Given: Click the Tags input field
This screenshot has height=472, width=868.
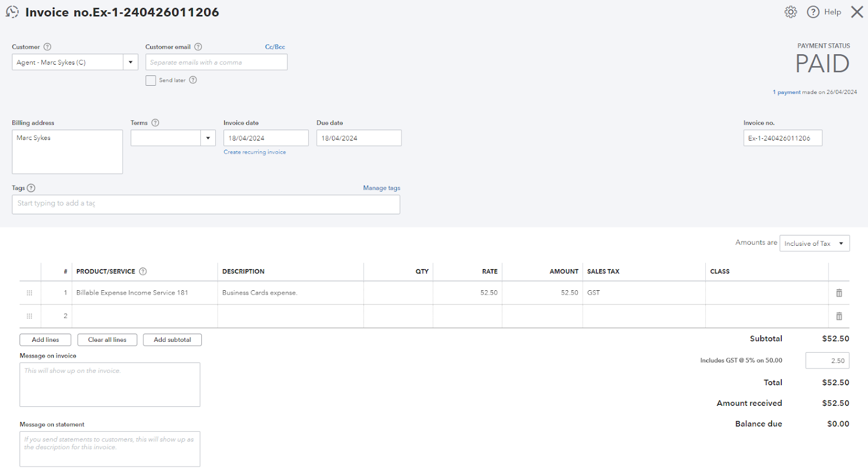Looking at the screenshot, I should [206, 205].
